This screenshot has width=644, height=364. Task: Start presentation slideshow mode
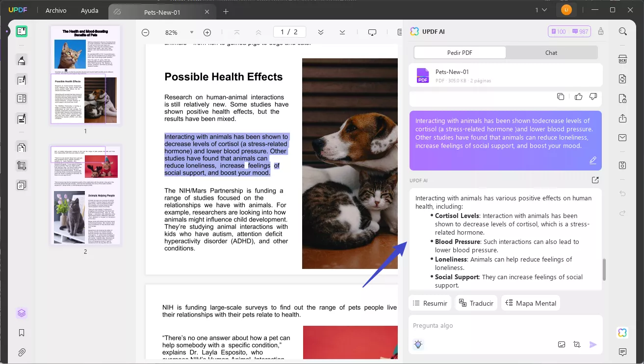[x=372, y=32]
